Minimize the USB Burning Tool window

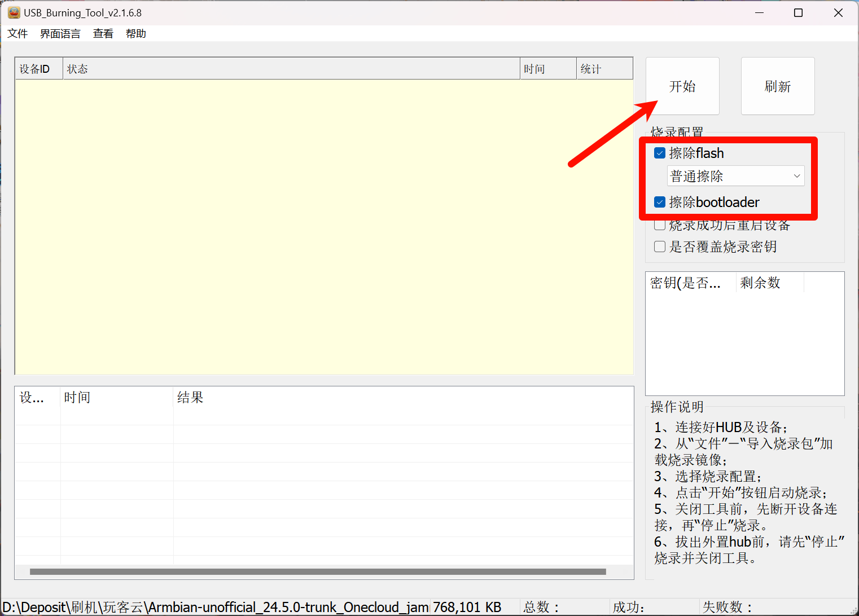(x=759, y=12)
